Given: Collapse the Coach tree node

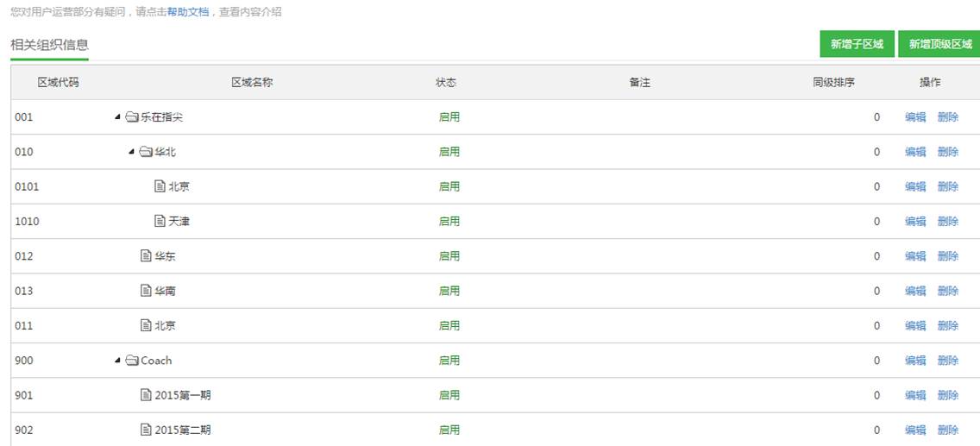Looking at the screenshot, I should pos(117,361).
